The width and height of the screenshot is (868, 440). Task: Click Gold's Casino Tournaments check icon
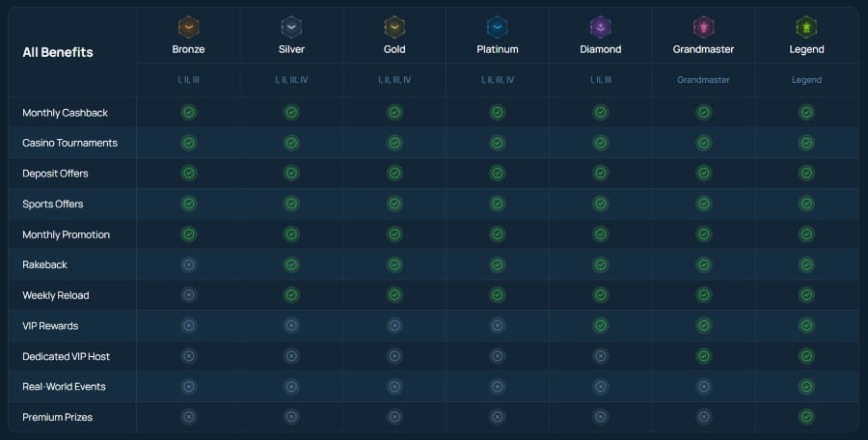click(x=394, y=143)
